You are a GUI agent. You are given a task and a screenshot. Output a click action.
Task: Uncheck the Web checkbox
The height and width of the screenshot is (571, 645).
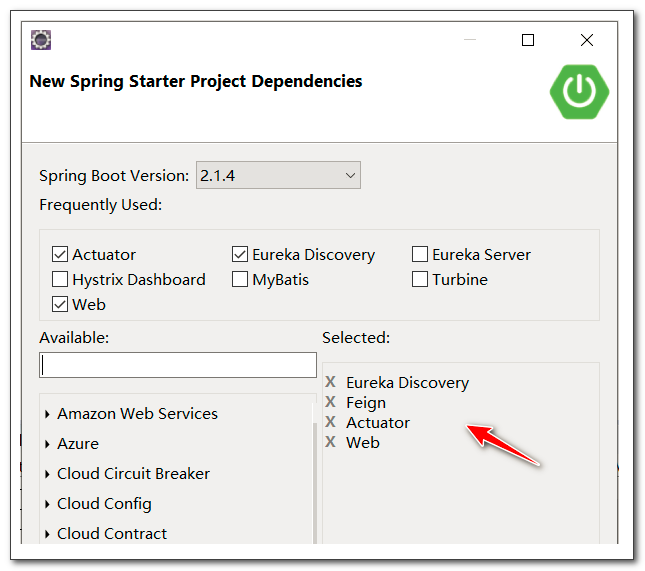click(60, 304)
